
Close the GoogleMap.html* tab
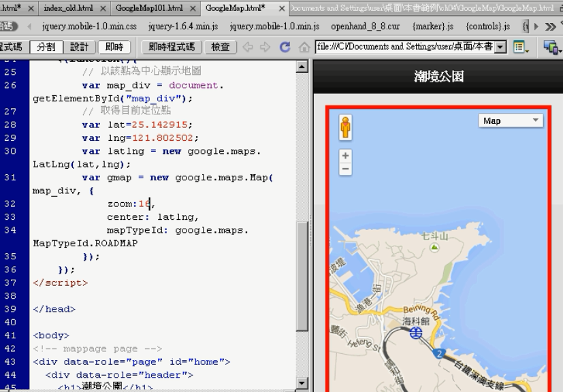(282, 8)
